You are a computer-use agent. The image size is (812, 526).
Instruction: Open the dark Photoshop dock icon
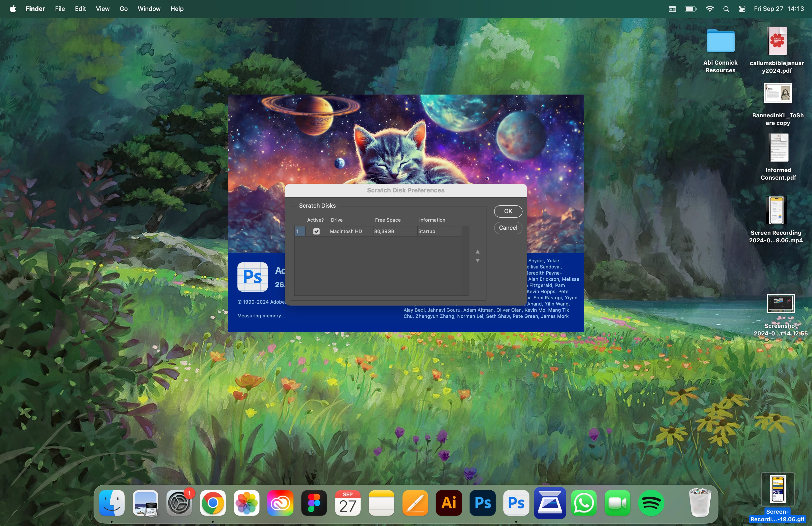pos(482,503)
